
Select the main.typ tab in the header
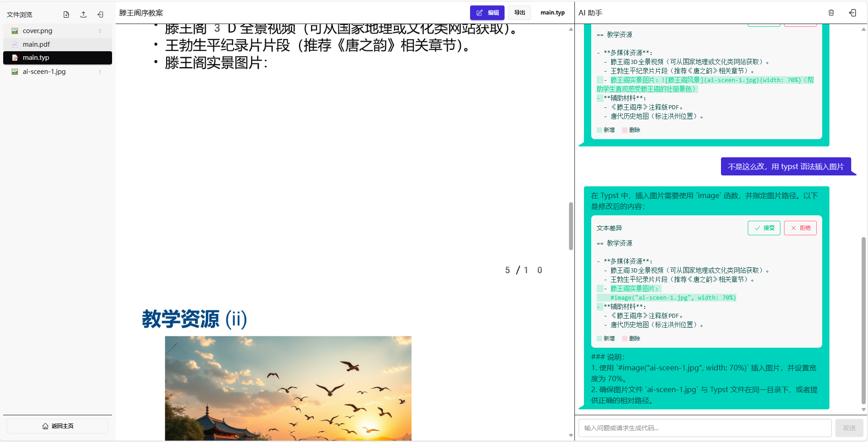point(552,12)
